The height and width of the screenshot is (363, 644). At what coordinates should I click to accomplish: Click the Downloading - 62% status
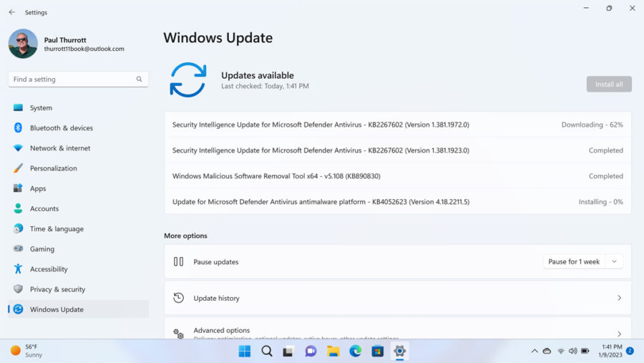pyautogui.click(x=592, y=125)
